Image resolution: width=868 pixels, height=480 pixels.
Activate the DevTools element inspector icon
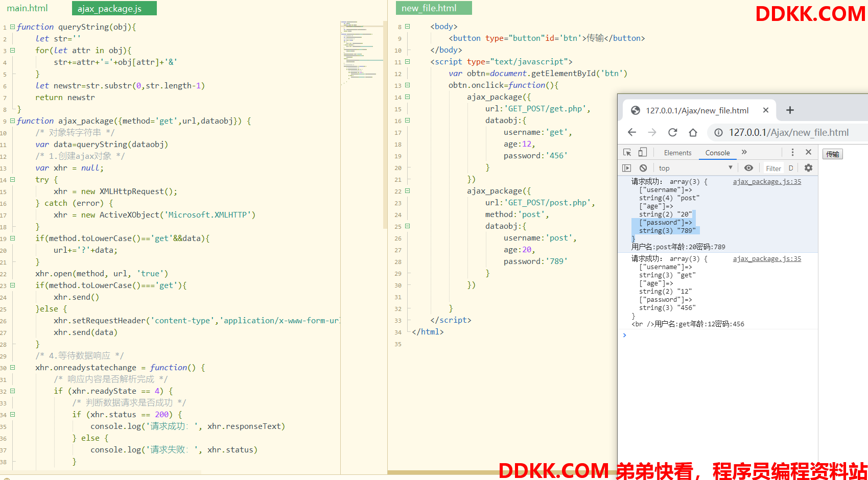pyautogui.click(x=627, y=152)
